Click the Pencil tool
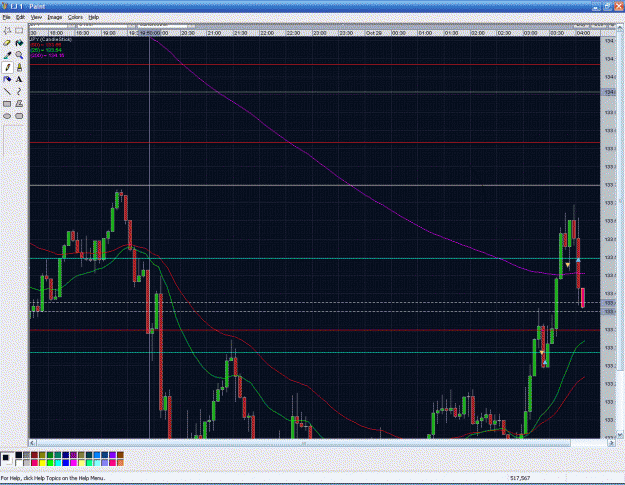625x485 pixels. tap(7, 67)
